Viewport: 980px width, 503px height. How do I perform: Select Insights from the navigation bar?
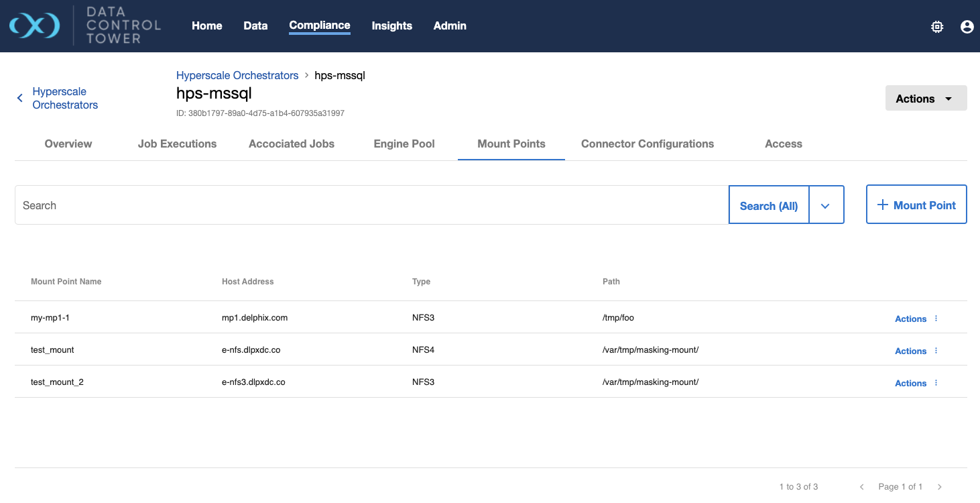[391, 25]
